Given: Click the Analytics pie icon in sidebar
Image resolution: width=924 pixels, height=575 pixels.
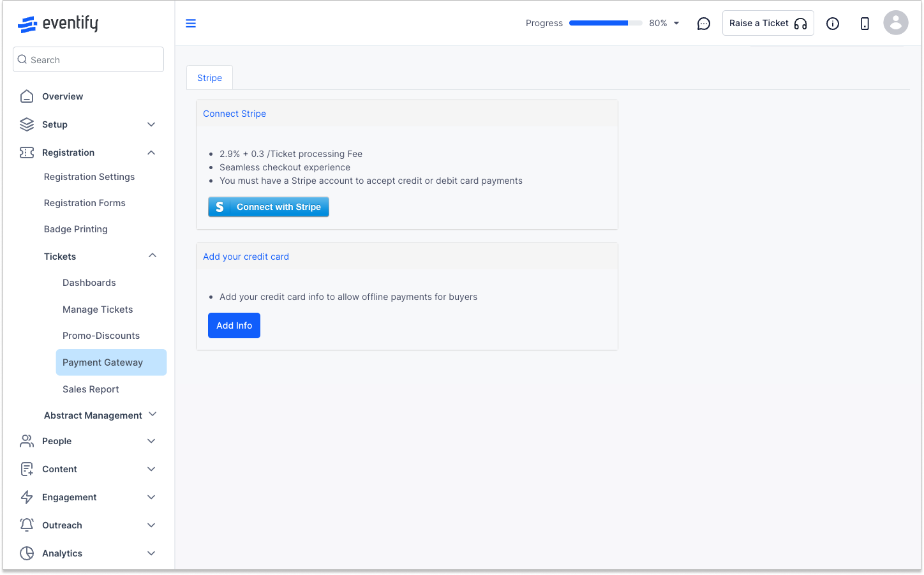Looking at the screenshot, I should pos(27,553).
